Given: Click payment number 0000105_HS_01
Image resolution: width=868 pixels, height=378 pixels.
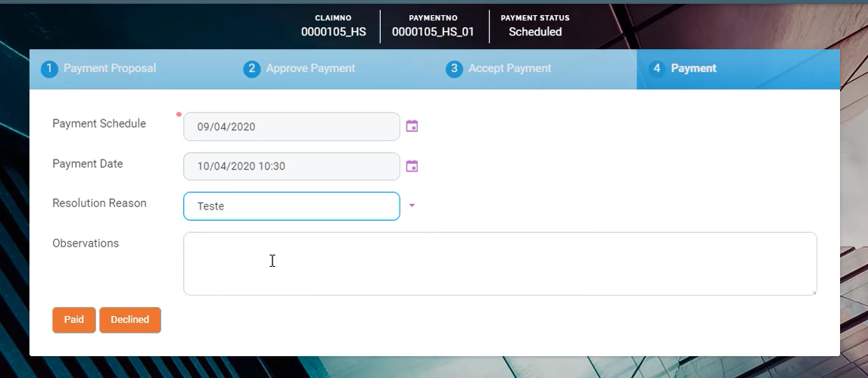Looking at the screenshot, I should pos(433,32).
